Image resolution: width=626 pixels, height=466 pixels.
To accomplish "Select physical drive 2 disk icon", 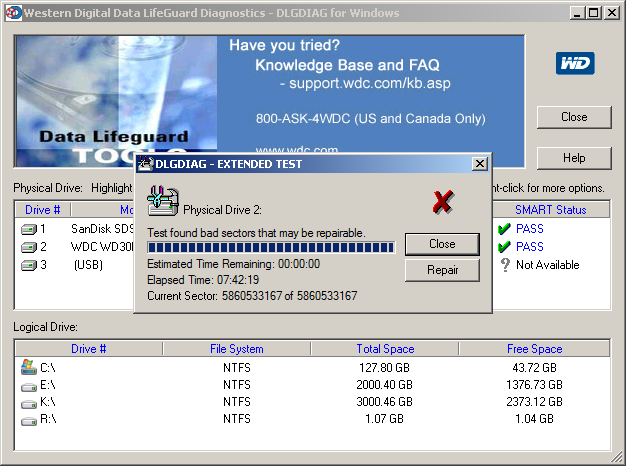I will point(29,247).
